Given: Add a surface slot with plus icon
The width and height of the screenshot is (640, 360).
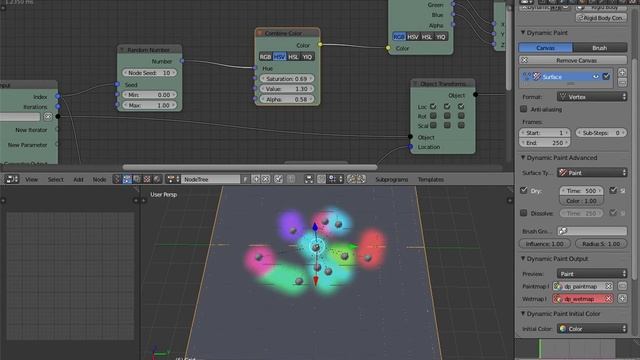Looking at the screenshot, I should (622, 73).
